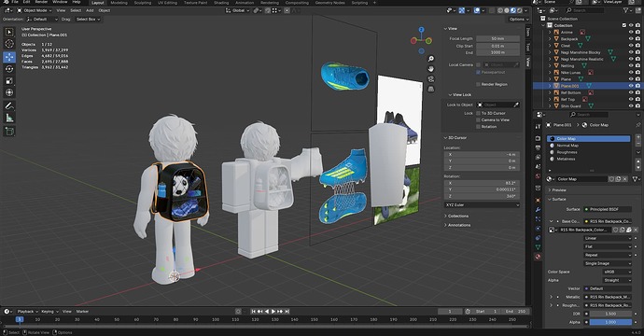Jump to the timeline end frame

[287, 312]
